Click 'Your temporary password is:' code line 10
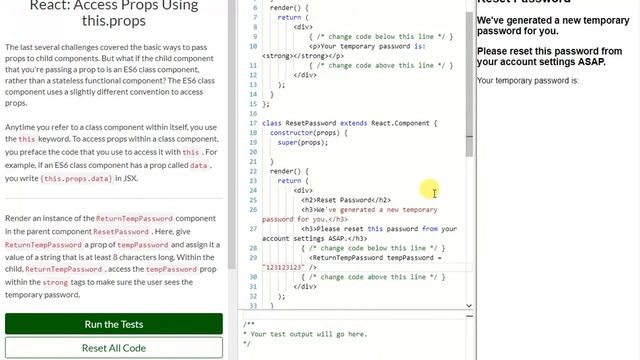 coord(367,46)
